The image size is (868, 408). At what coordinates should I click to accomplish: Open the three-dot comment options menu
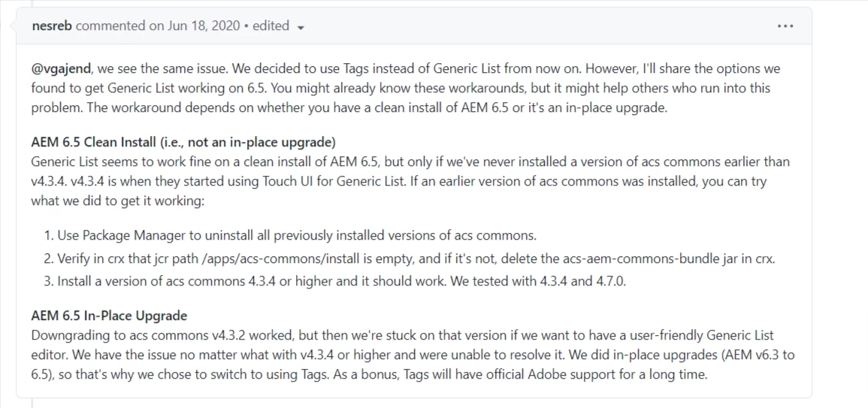(785, 26)
